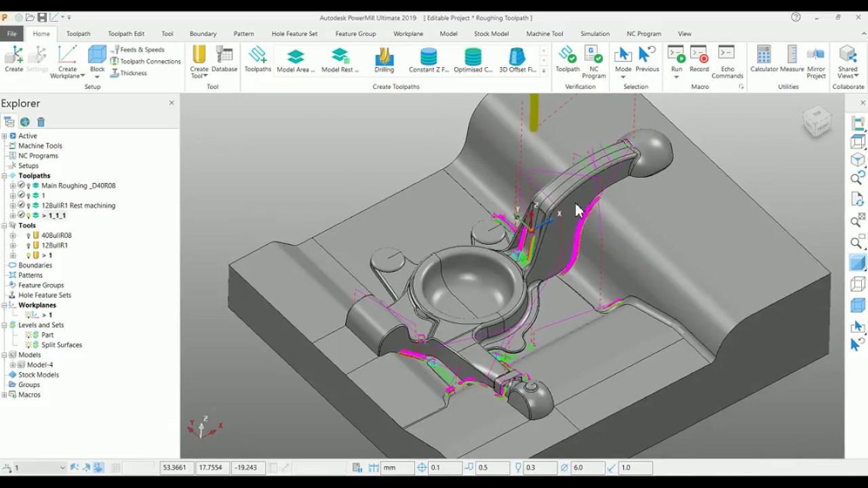Viewport: 868px width, 488px height.
Task: Switch to the Boundary tab
Action: [x=203, y=34]
